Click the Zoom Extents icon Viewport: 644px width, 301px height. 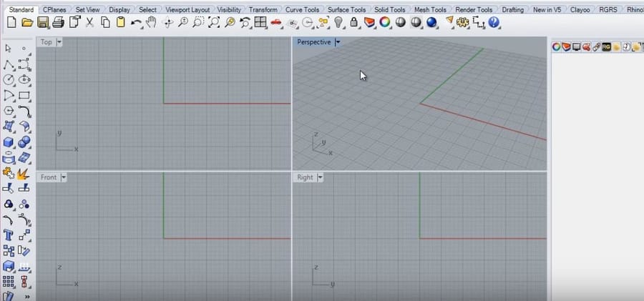tap(213, 22)
